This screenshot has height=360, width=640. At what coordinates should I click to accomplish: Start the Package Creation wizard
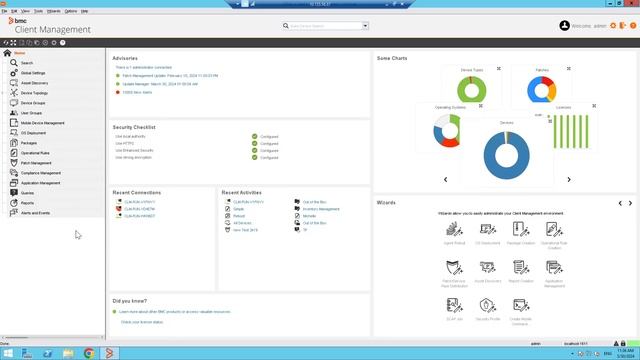pyautogui.click(x=521, y=229)
